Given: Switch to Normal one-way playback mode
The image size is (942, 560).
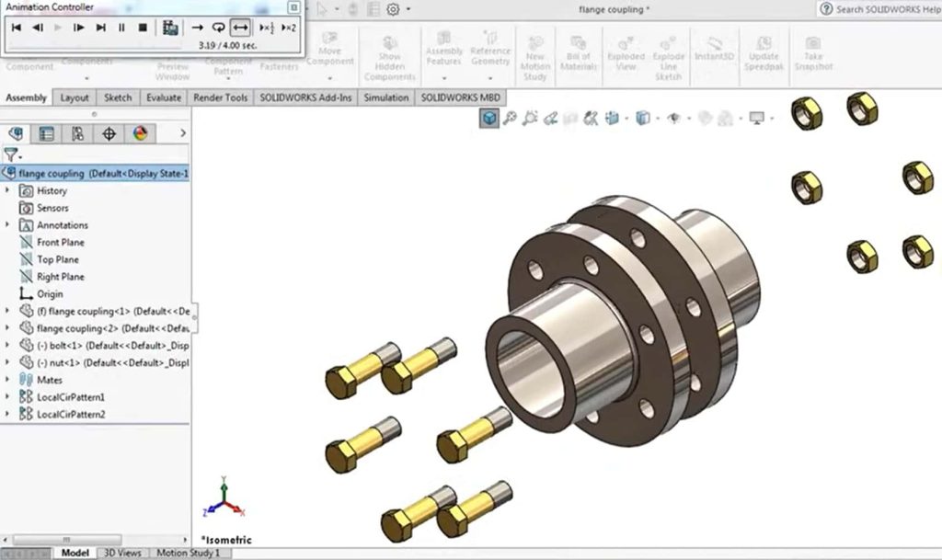Looking at the screenshot, I should click(x=197, y=28).
